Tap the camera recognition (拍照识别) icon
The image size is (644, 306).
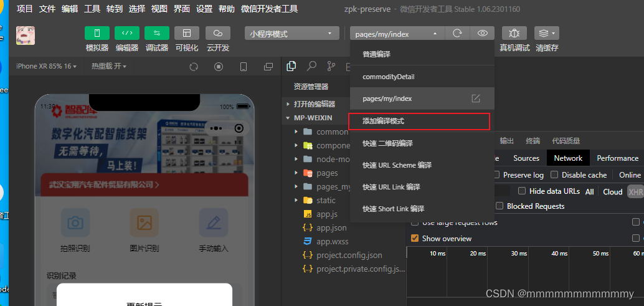75,222
